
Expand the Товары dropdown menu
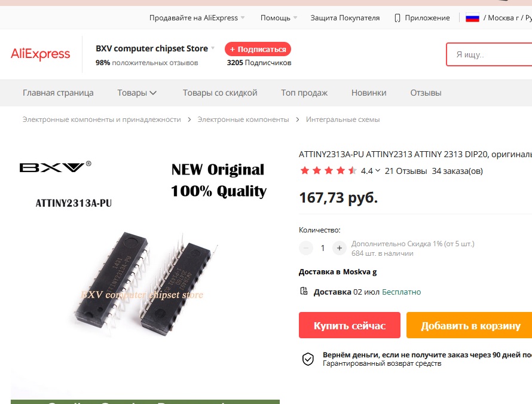137,93
